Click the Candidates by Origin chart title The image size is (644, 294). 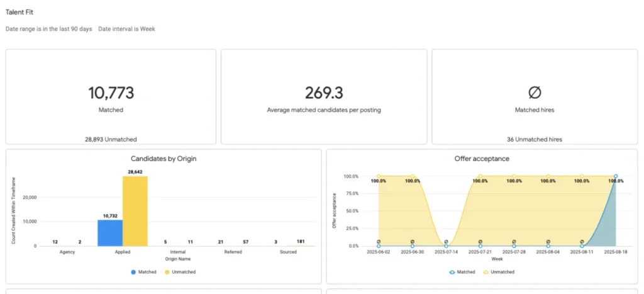pos(164,159)
